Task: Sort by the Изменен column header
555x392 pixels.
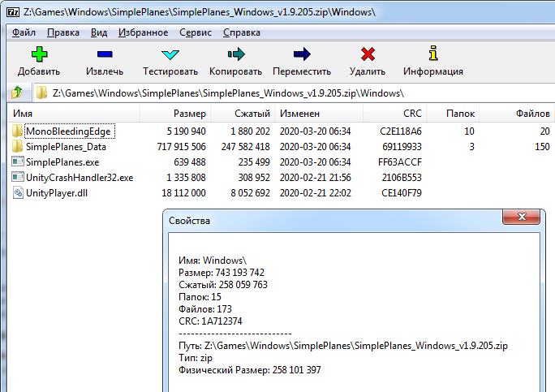Action: (319, 114)
